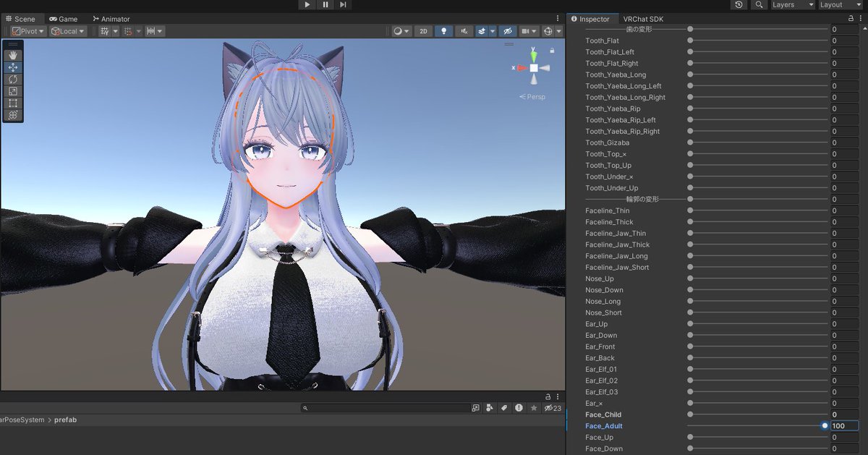Open the Pivot handle position dropdown

tap(28, 31)
